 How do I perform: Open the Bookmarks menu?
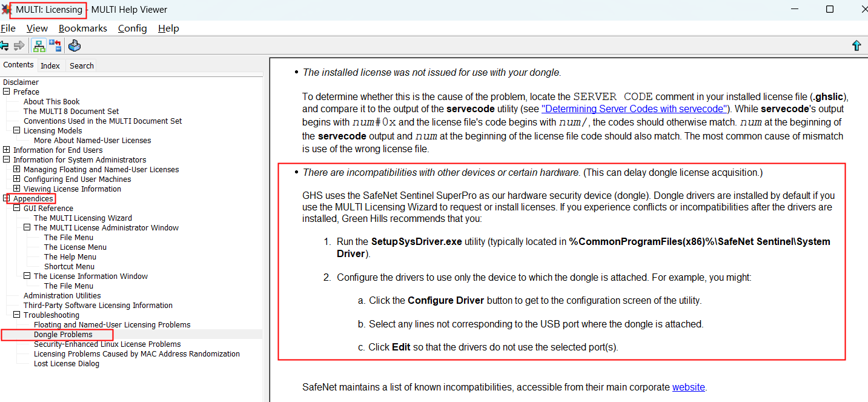[82, 28]
